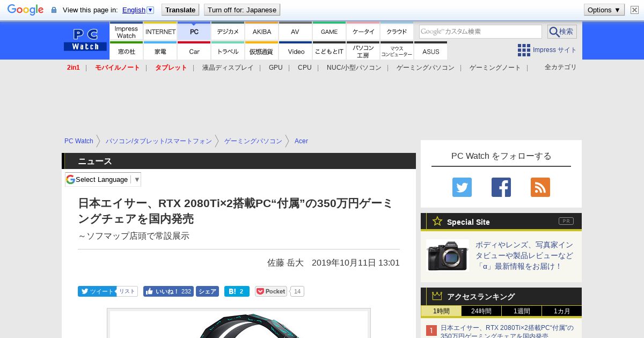Click the padlock secure icon
Screen dimensions: 644x338
54,10
